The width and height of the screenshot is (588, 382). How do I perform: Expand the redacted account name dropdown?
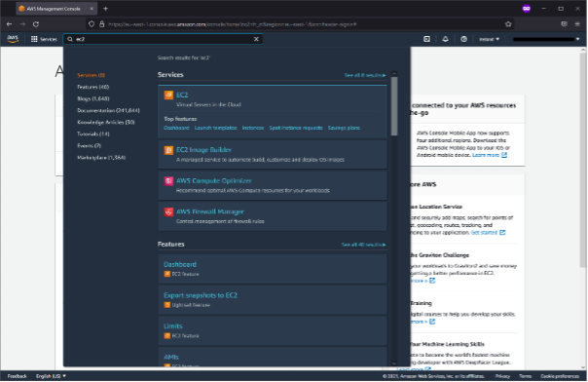coord(546,39)
